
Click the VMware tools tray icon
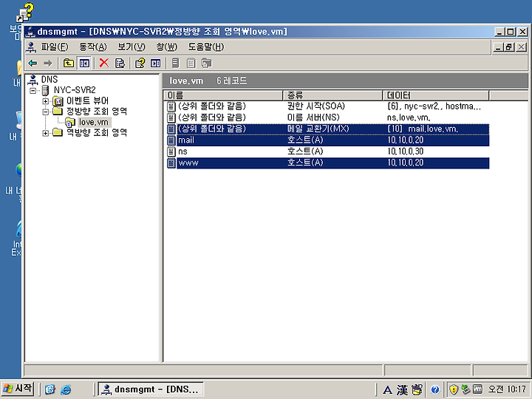click(477, 389)
